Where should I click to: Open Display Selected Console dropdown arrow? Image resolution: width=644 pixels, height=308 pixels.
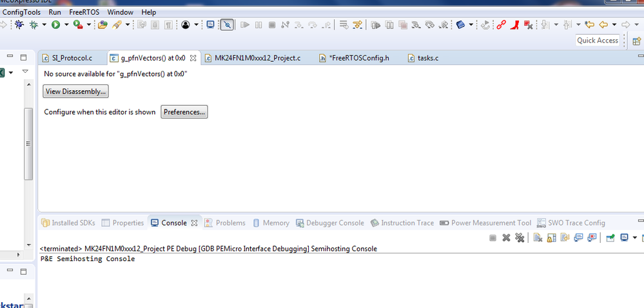(634, 237)
